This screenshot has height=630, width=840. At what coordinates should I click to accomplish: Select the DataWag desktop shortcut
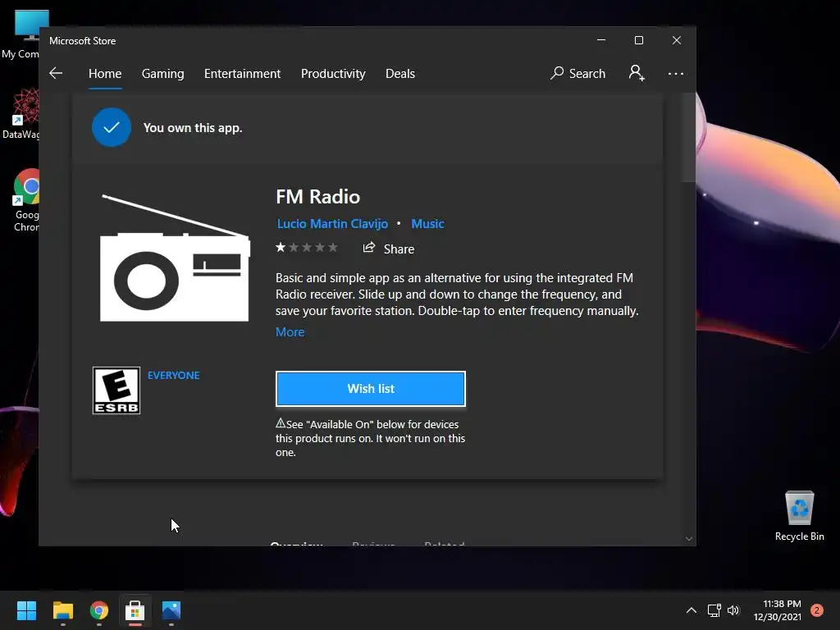pos(21,114)
